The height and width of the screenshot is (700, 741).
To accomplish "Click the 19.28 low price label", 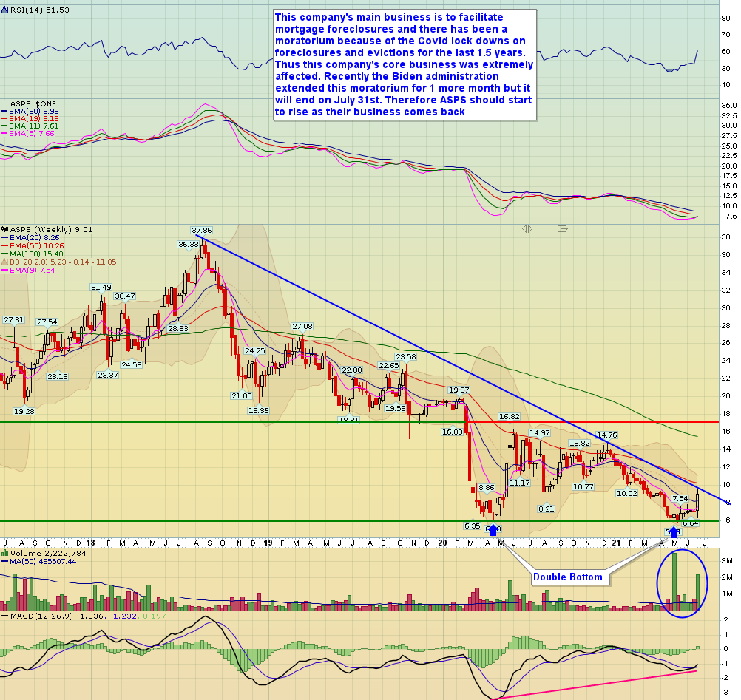I will coord(24,412).
